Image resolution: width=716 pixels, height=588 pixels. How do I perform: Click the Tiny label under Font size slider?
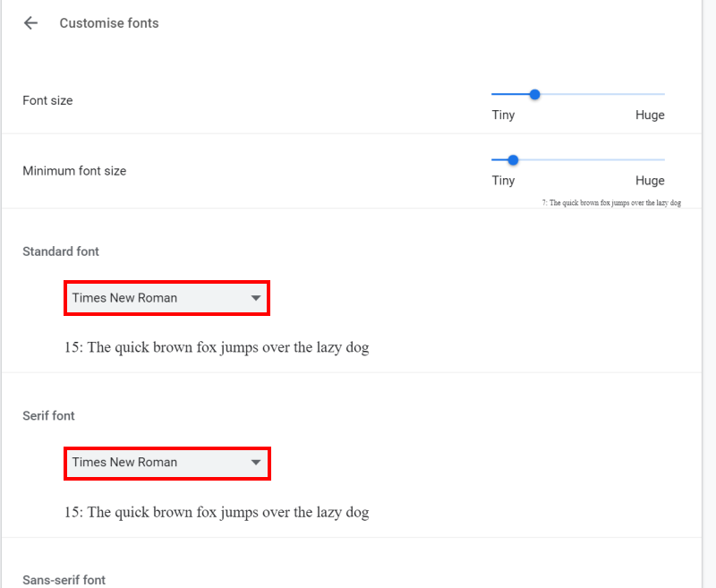pyautogui.click(x=503, y=115)
